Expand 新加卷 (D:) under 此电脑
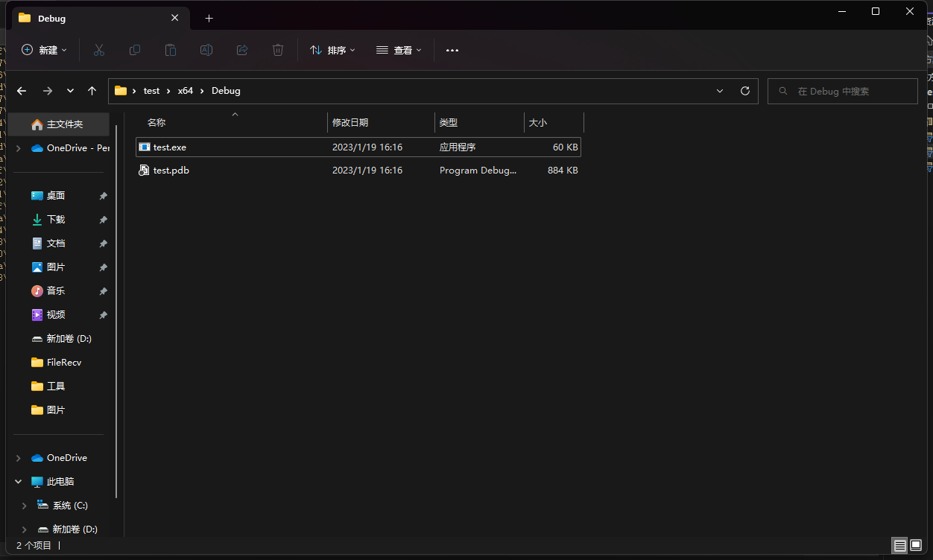 click(24, 529)
